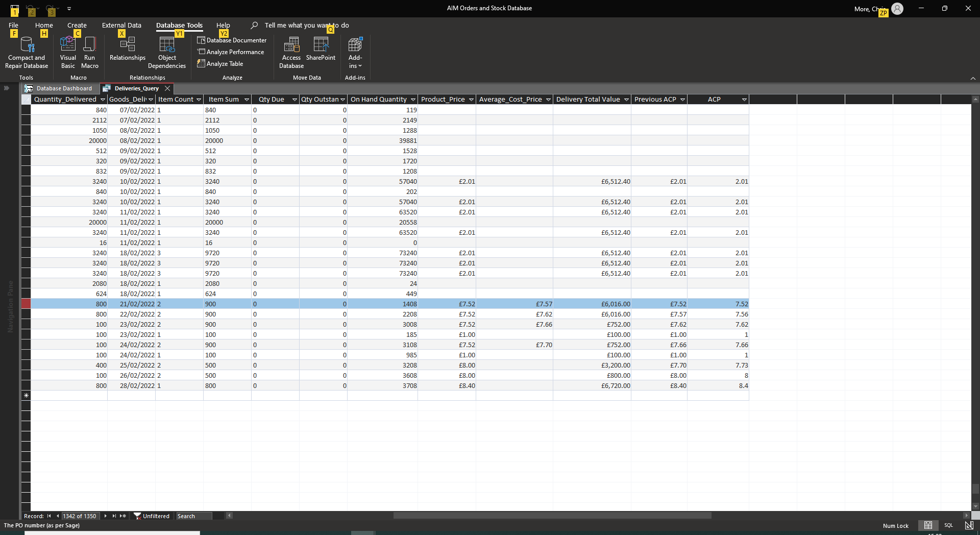Open the Visual Basic editor
This screenshot has height=535, width=980.
tap(68, 53)
